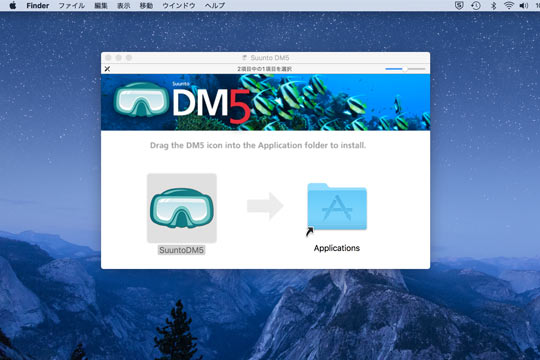The height and width of the screenshot is (360, 540).
Task: Open the 移動 menu
Action: [x=146, y=6]
